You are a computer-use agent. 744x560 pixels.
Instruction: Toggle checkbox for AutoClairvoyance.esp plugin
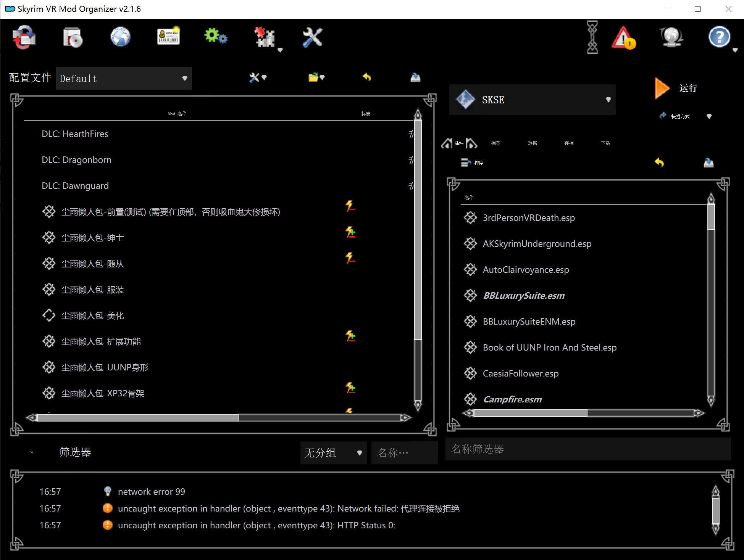pyautogui.click(x=470, y=270)
